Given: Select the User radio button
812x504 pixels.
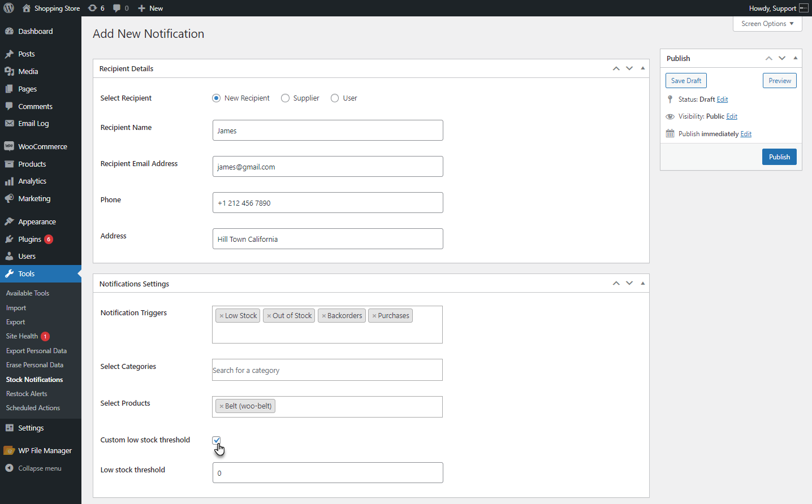Looking at the screenshot, I should pyautogui.click(x=335, y=98).
